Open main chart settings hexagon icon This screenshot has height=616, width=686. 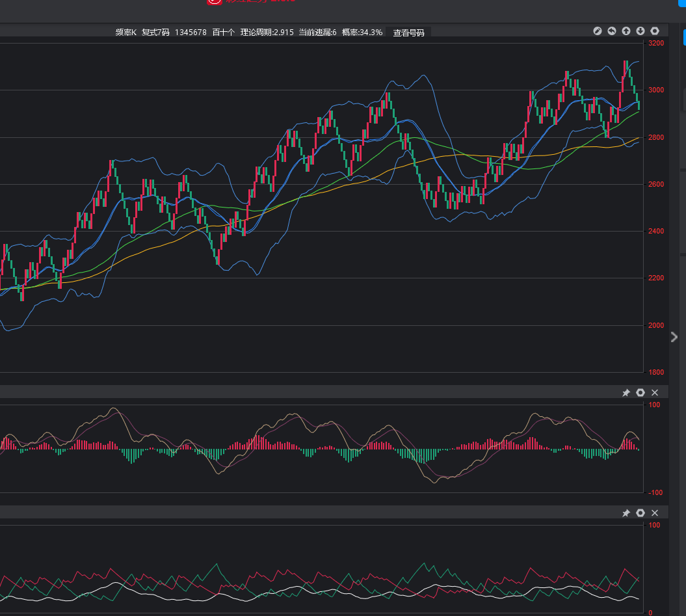(x=655, y=31)
